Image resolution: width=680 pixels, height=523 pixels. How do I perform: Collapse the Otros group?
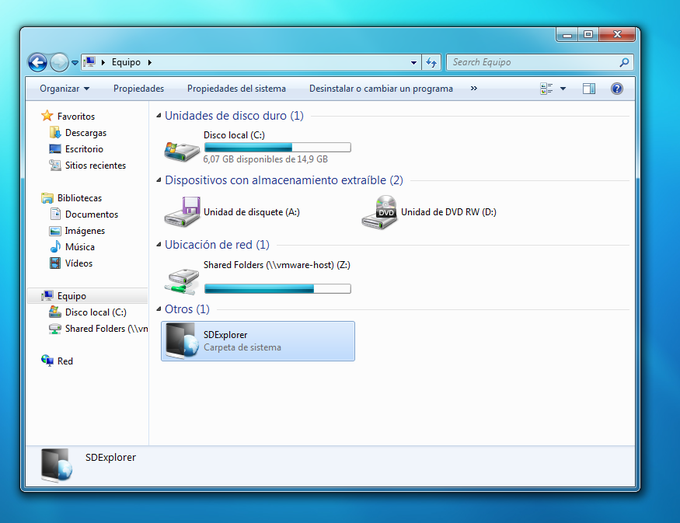[159, 309]
